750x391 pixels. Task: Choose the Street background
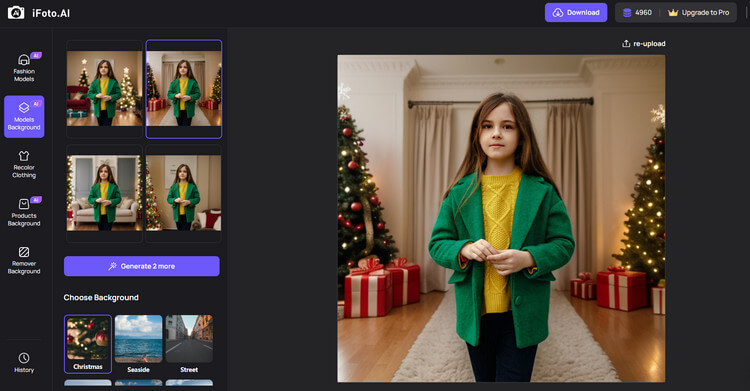[189, 344]
